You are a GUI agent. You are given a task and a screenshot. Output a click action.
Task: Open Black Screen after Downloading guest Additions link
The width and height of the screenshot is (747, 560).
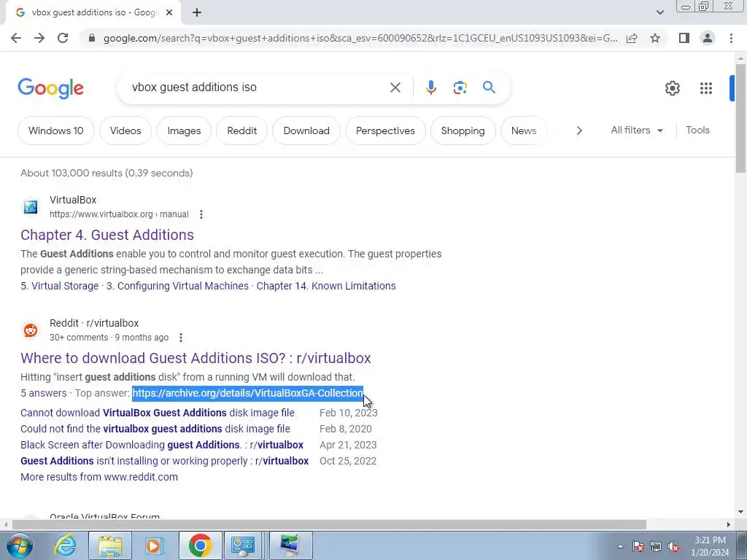pyautogui.click(x=162, y=446)
